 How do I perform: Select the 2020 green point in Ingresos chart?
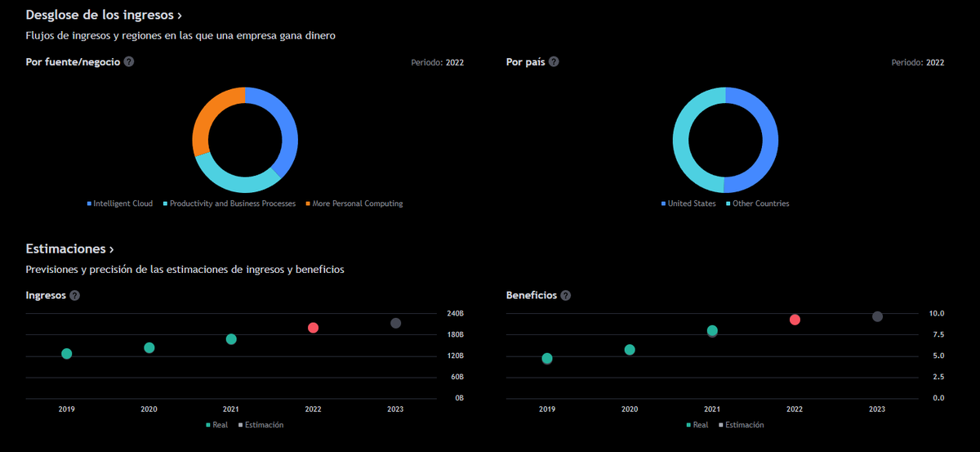tap(149, 348)
